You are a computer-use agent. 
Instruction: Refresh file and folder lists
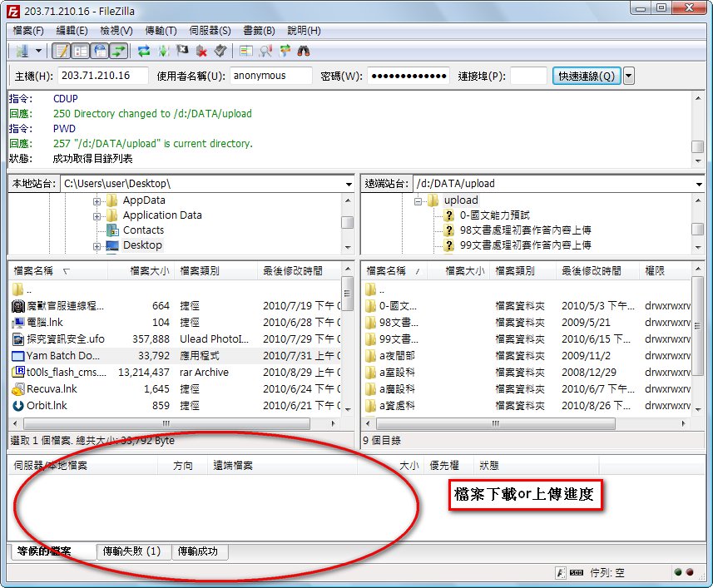pos(144,51)
